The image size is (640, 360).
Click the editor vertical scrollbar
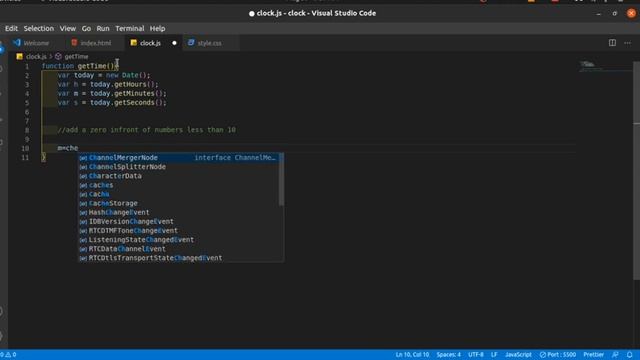click(x=636, y=171)
